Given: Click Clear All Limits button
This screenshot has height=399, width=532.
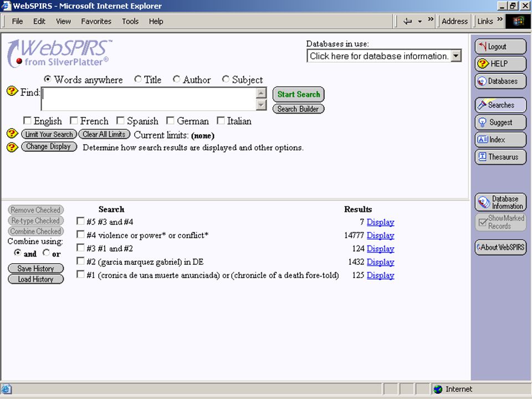Looking at the screenshot, I should [104, 134].
